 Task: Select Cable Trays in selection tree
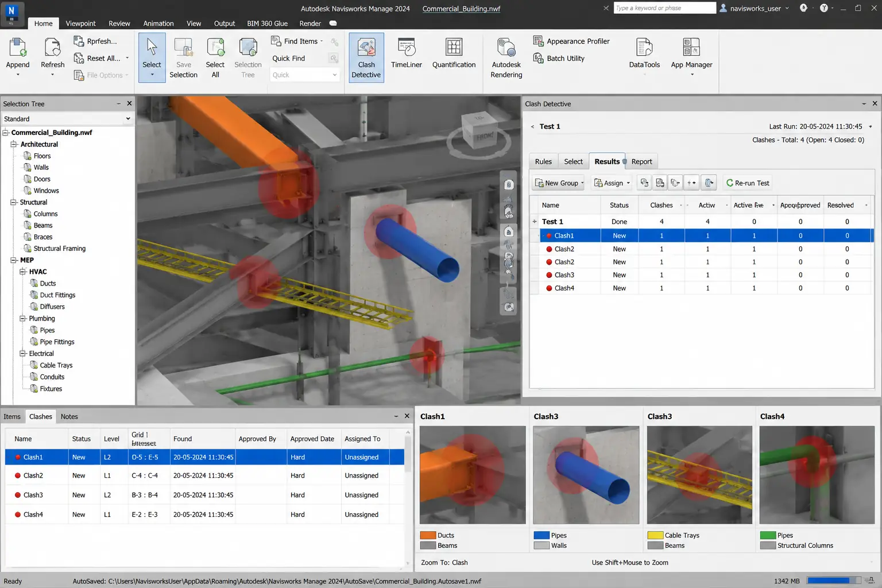[x=56, y=365]
